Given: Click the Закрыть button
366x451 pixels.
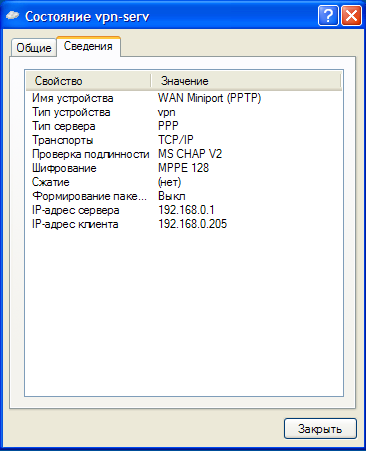Looking at the screenshot, I should point(320,429).
